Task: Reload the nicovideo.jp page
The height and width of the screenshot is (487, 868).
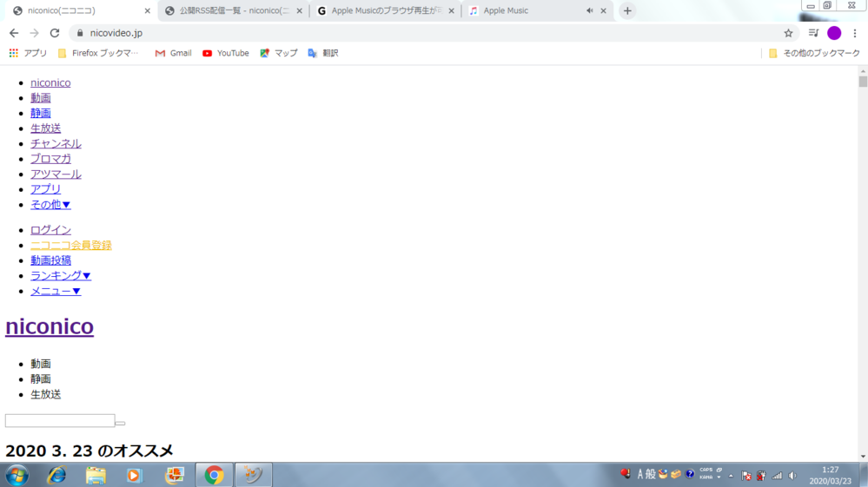Action: [54, 33]
